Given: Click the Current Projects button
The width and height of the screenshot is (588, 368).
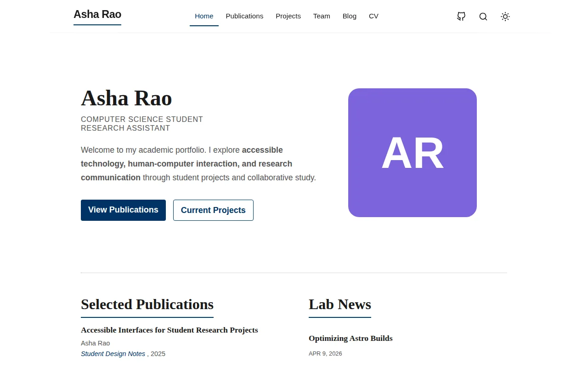Looking at the screenshot, I should pos(213,210).
